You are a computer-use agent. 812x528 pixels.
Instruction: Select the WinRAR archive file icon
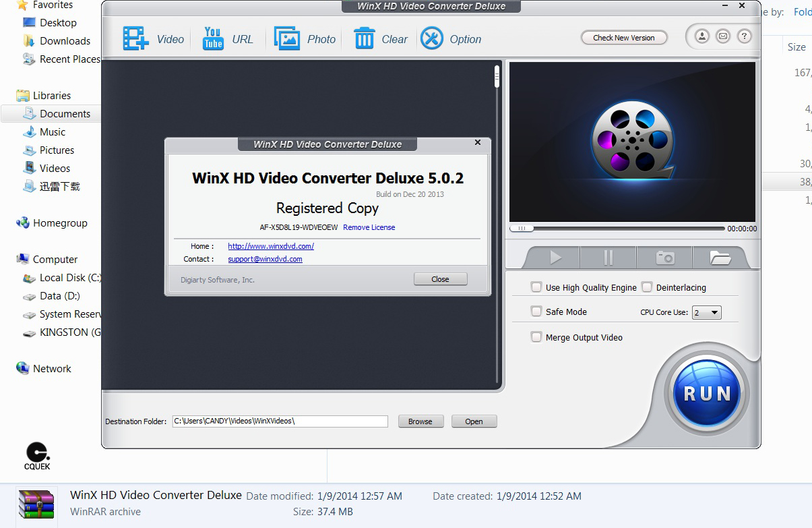tap(36, 504)
